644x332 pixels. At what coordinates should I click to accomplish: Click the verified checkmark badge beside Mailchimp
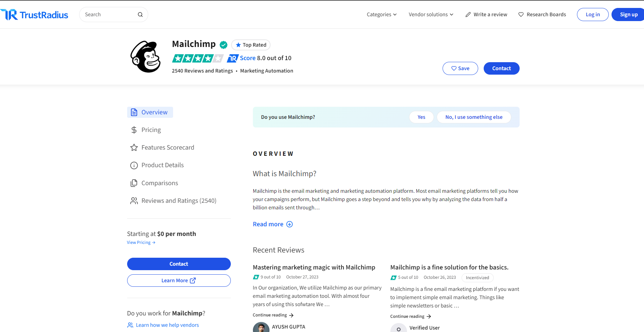(x=224, y=45)
